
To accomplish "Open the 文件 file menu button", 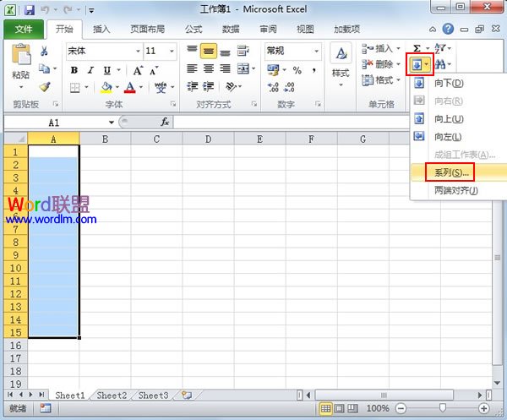I will (x=24, y=29).
